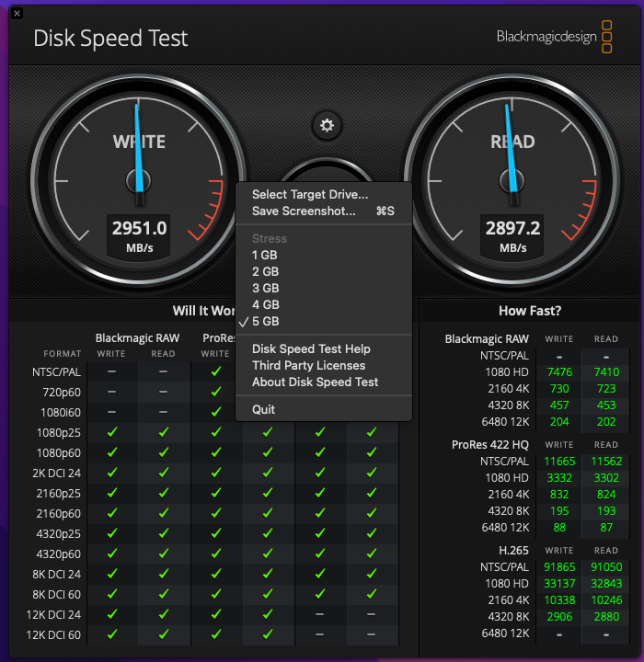644x662 pixels.
Task: Close the Disk Speed Test window
Action: (17, 13)
